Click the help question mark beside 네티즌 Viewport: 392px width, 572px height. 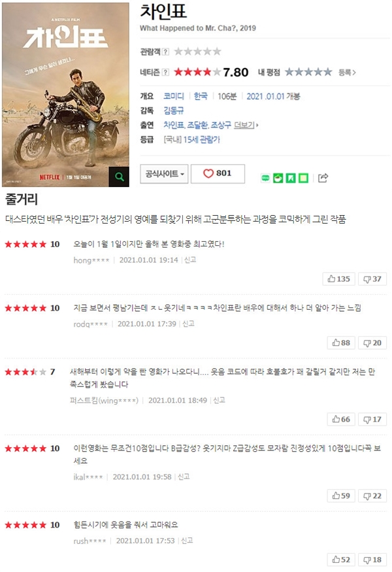pyautogui.click(x=165, y=72)
